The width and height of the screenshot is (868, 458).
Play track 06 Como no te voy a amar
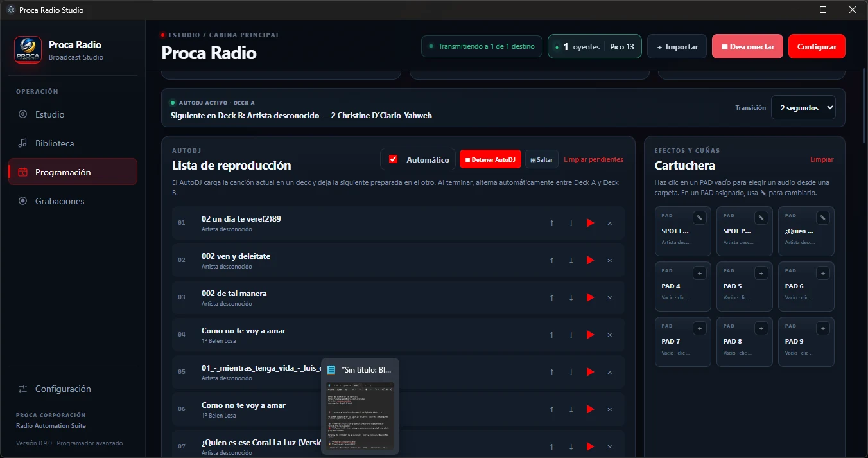click(x=590, y=409)
